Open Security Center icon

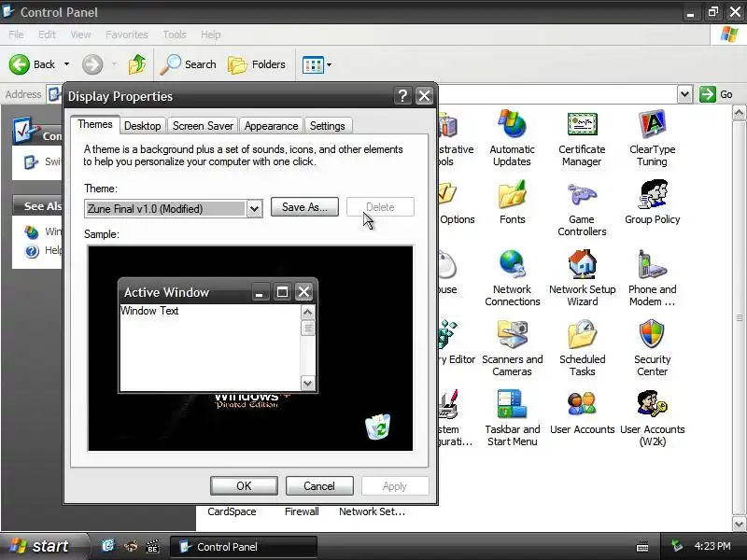pos(652,348)
